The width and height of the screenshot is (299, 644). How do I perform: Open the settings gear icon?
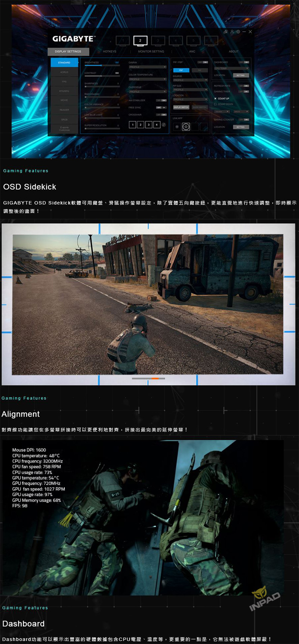coord(238,32)
